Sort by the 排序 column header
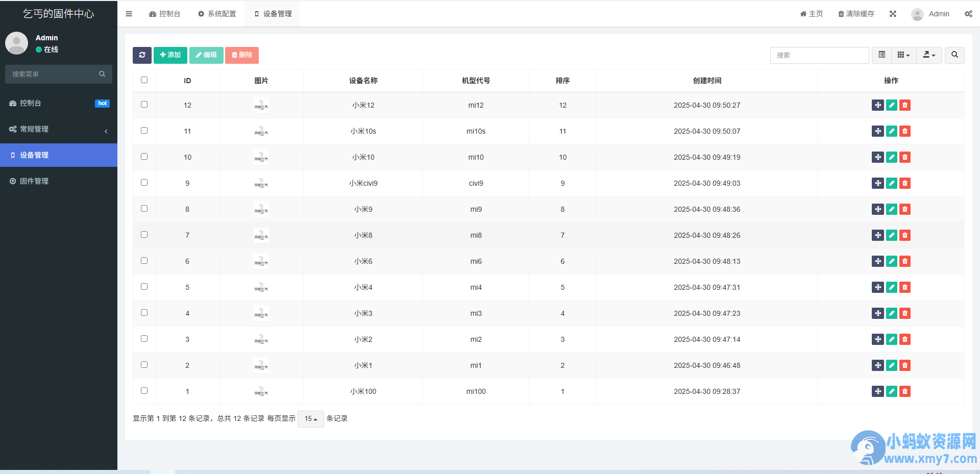Screen dimensions: 980x474 [x=562, y=81]
